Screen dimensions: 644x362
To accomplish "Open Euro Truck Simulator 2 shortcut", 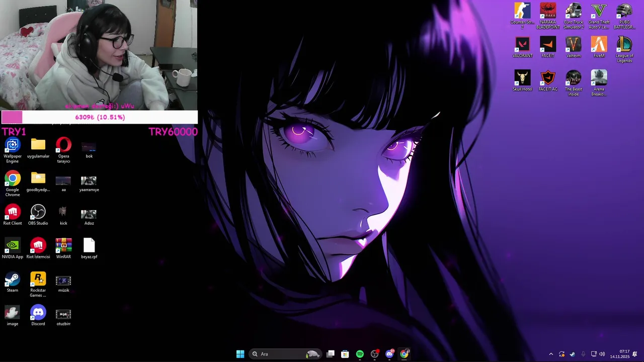I will coord(574,16).
